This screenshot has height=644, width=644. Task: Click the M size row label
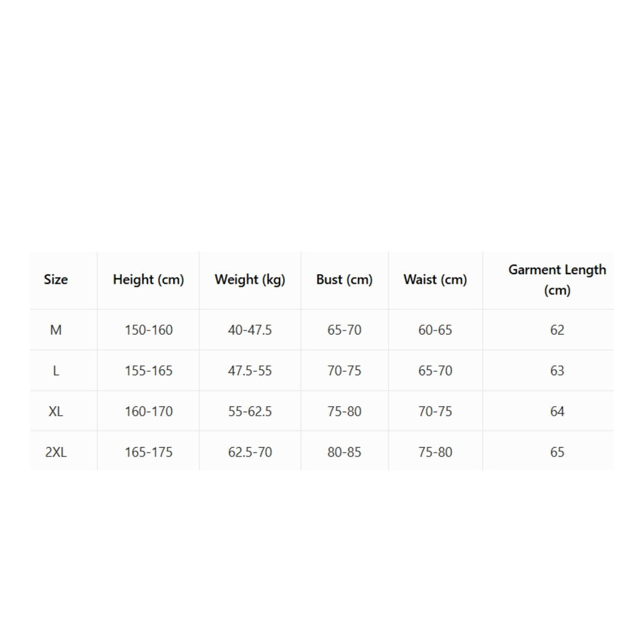click(56, 330)
